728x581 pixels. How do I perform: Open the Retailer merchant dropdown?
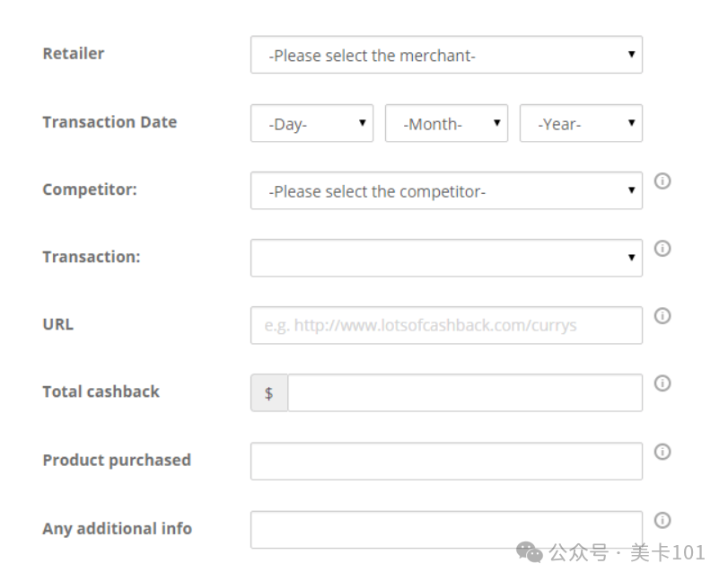click(446, 56)
